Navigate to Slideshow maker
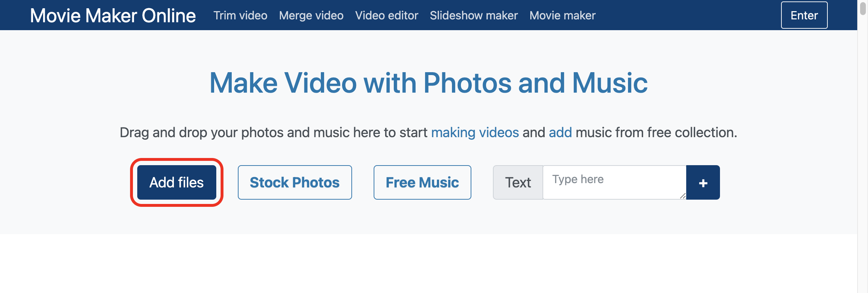The image size is (868, 293). point(474,15)
